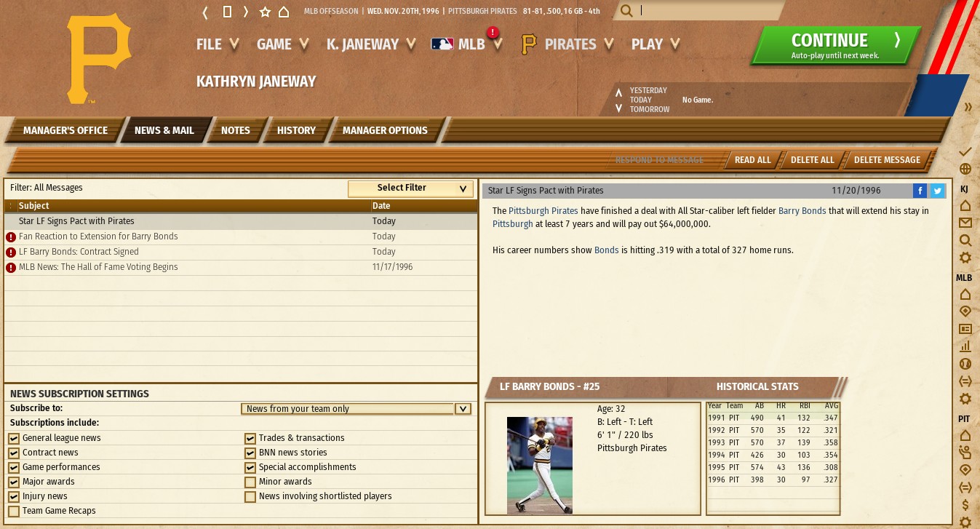Switch to the Manager's Office tab
This screenshot has width=980, height=529.
tap(65, 130)
